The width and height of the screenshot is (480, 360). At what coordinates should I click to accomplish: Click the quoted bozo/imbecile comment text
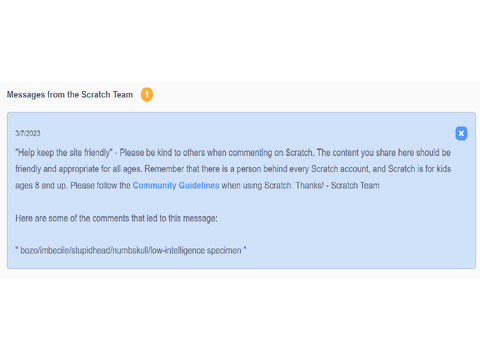pos(131,250)
